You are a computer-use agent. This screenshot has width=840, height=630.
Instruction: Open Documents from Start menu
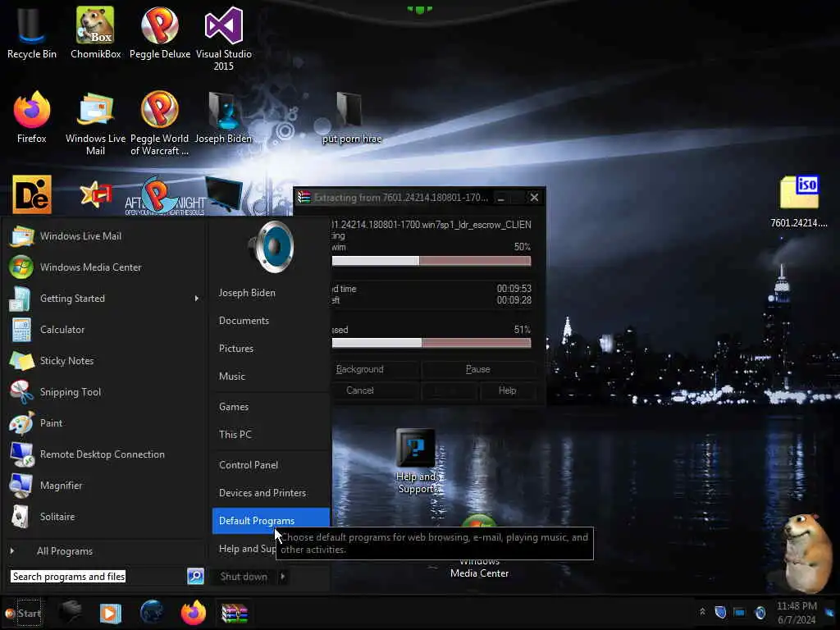click(271, 321)
